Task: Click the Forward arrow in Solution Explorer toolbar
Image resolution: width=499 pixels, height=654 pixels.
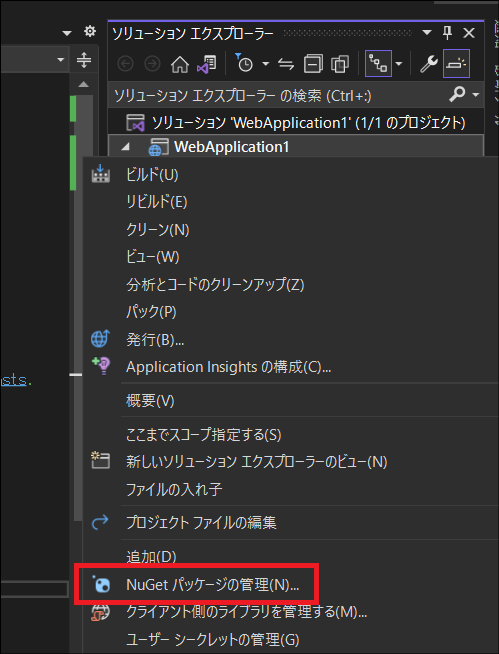Action: pos(152,64)
